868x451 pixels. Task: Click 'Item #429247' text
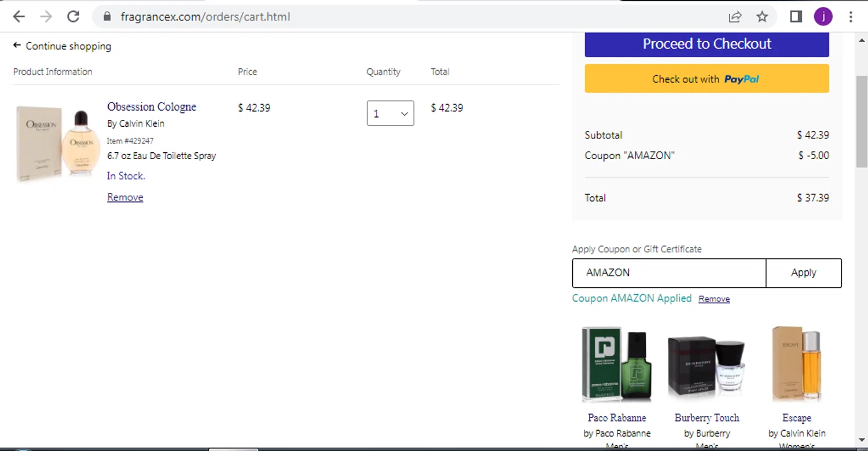[x=130, y=141]
